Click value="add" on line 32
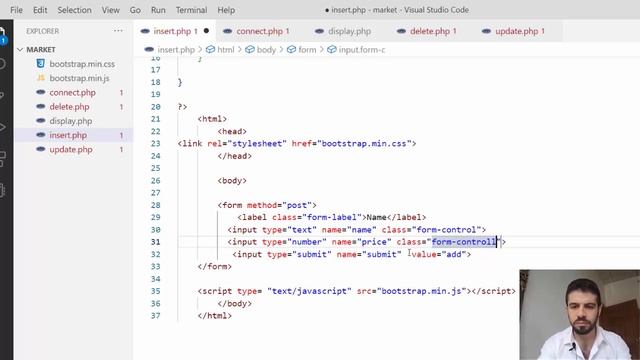 [x=439, y=254]
